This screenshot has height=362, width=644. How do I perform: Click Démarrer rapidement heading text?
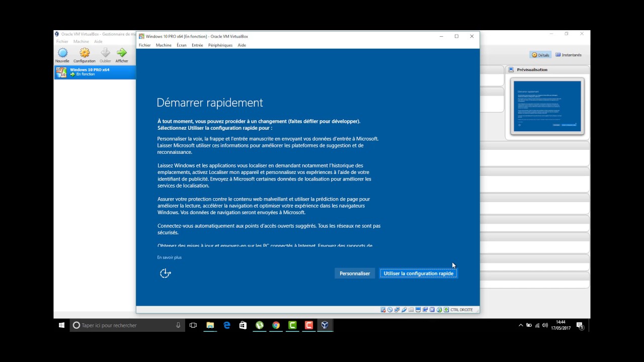(x=210, y=103)
